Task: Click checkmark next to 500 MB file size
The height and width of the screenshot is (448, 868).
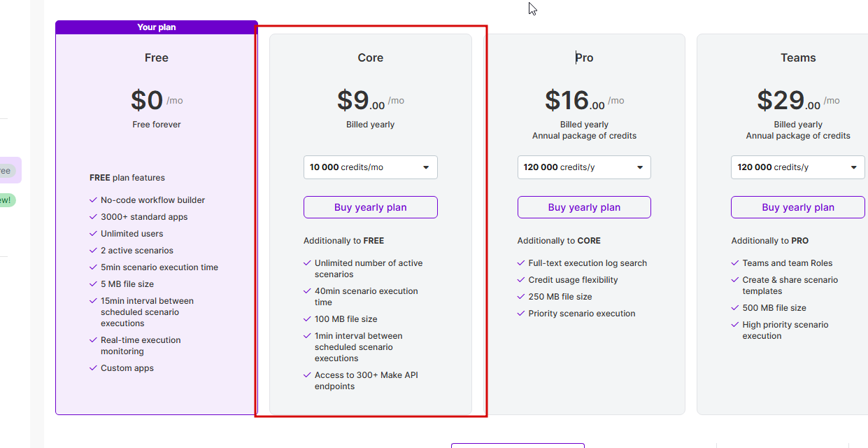Action: (x=735, y=308)
